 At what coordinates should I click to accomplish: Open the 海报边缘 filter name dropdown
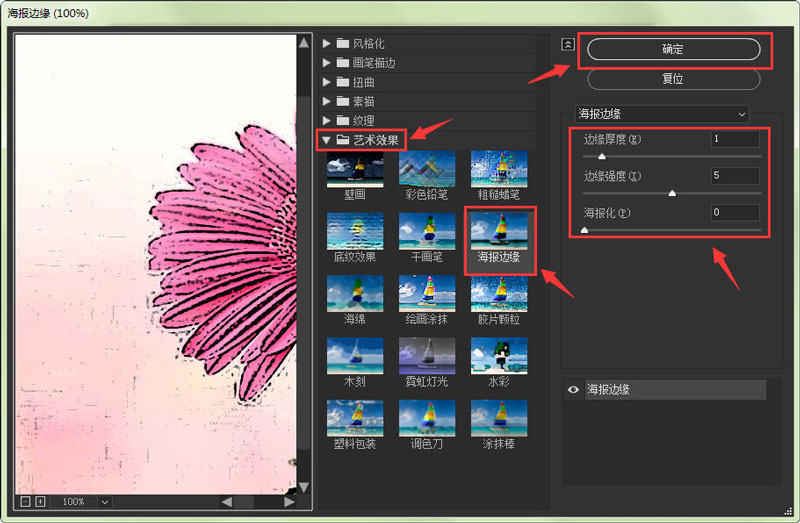point(661,114)
